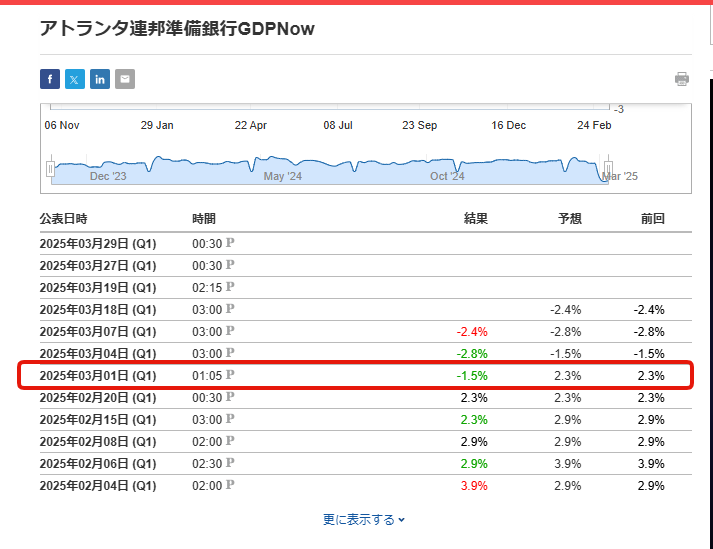Click the 予想 column header

(x=570, y=219)
